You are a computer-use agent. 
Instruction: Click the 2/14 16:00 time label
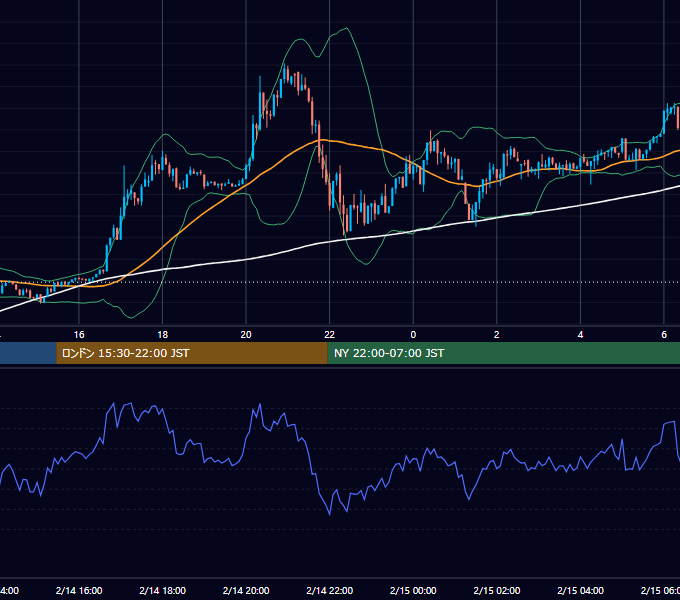pos(79,590)
